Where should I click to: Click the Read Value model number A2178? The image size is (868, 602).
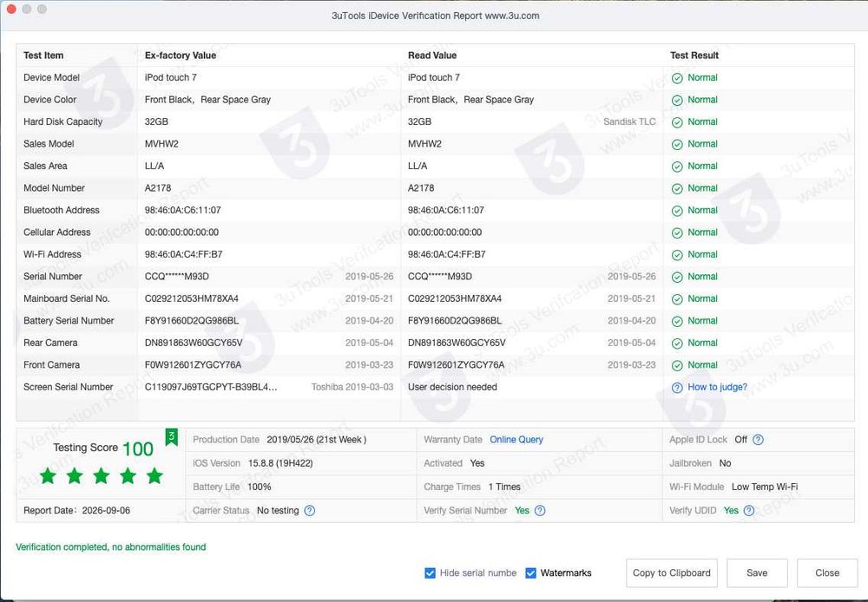pos(421,188)
